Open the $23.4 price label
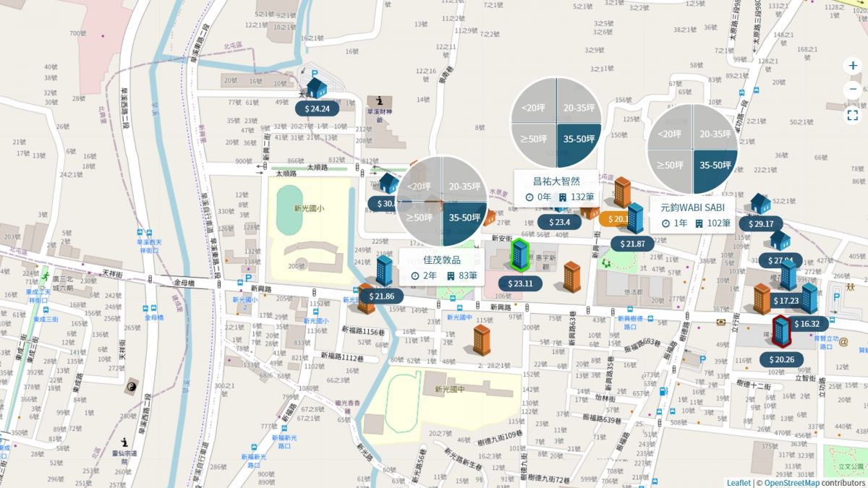This screenshot has width=868, height=488. click(x=560, y=222)
